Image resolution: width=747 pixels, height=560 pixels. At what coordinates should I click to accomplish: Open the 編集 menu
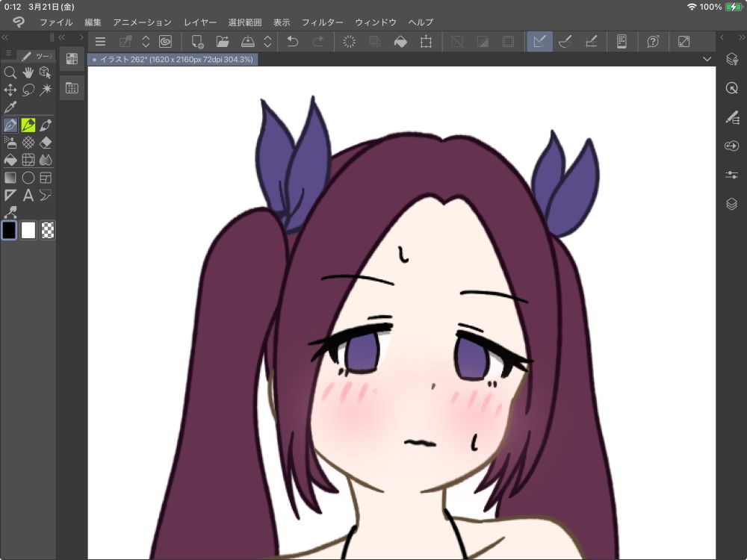(93, 22)
